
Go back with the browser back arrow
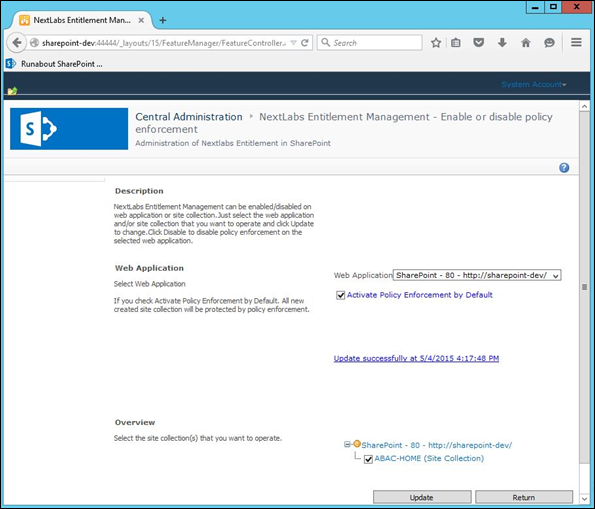coord(16,43)
